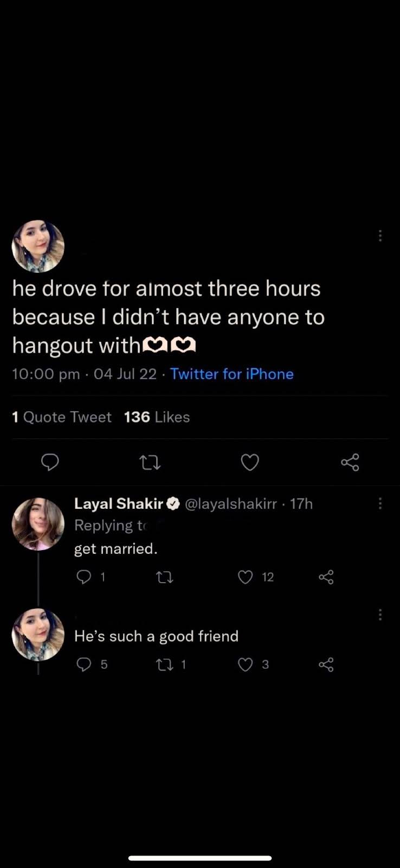The image size is (400, 868).
Task: Retweet the main three hours tweet
Action: 150,462
